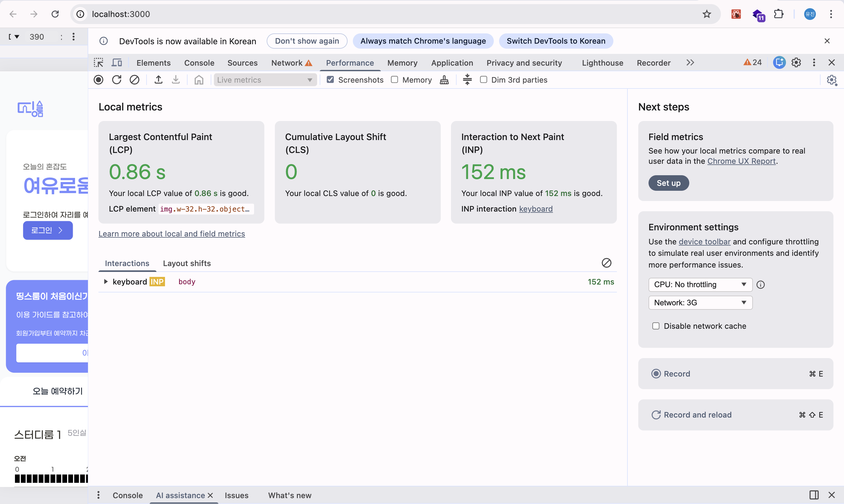The height and width of the screenshot is (504, 844).
Task: Click the upload profile arrow icon
Action: (158, 80)
